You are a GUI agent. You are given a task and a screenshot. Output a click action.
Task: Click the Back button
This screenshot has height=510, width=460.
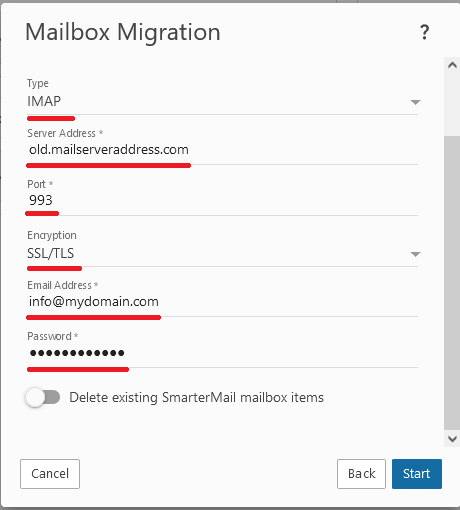point(361,474)
